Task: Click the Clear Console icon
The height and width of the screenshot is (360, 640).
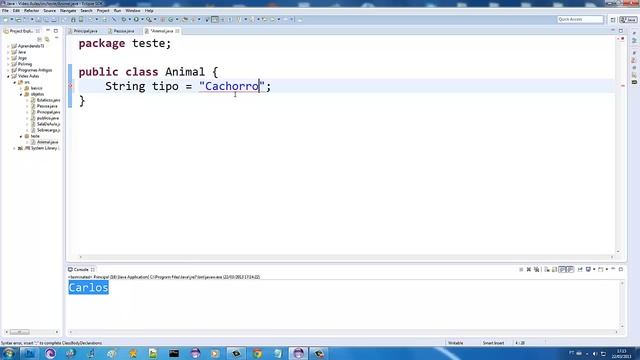Action: point(547,269)
